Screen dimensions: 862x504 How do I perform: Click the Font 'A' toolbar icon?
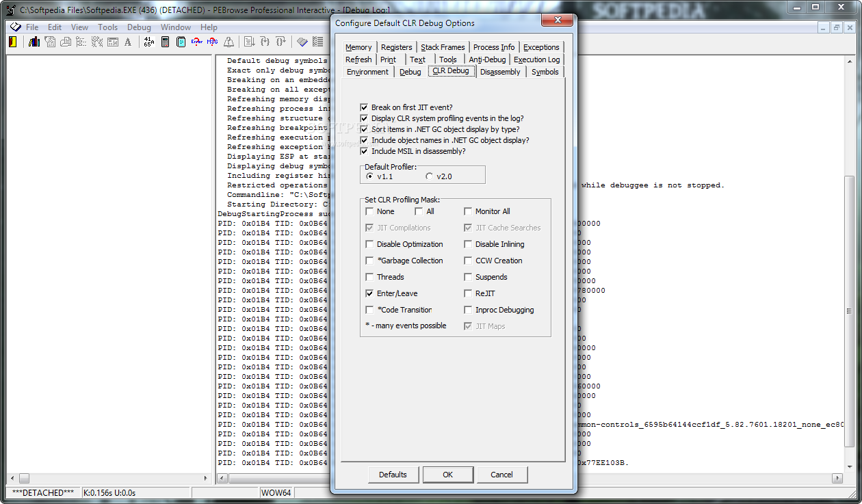[x=128, y=42]
